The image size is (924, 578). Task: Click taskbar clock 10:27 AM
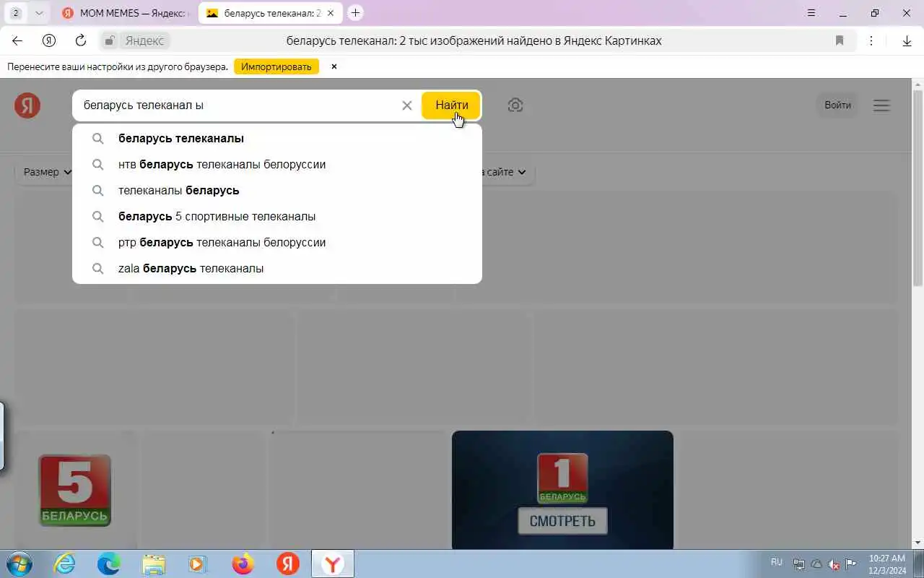point(887,564)
